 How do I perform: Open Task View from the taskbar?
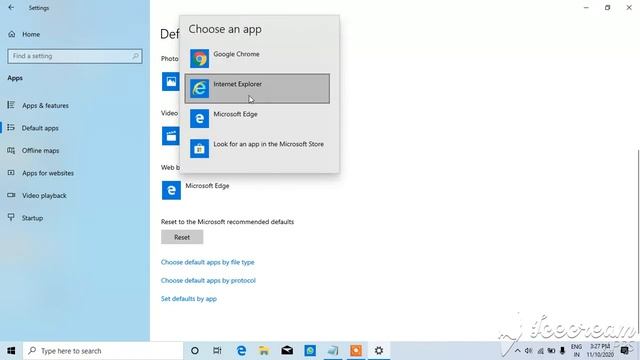(217, 351)
